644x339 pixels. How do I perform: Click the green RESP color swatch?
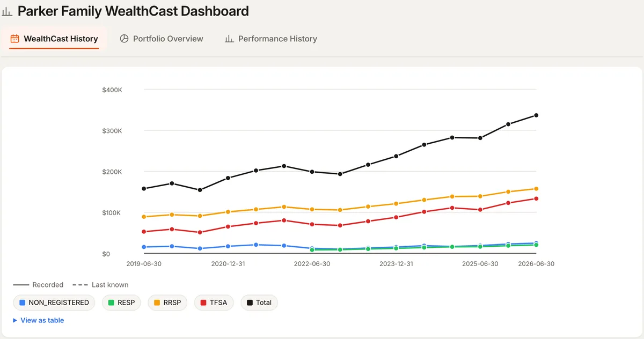click(x=111, y=303)
